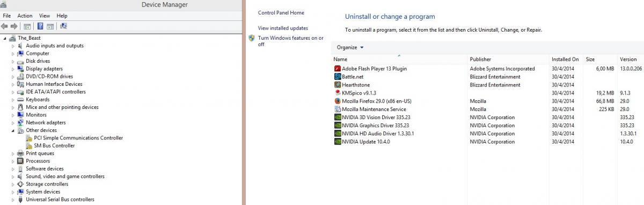Viewport: 644px width, 205px height.
Task: Open the Help menu in Device Manager
Action: coord(62,16)
